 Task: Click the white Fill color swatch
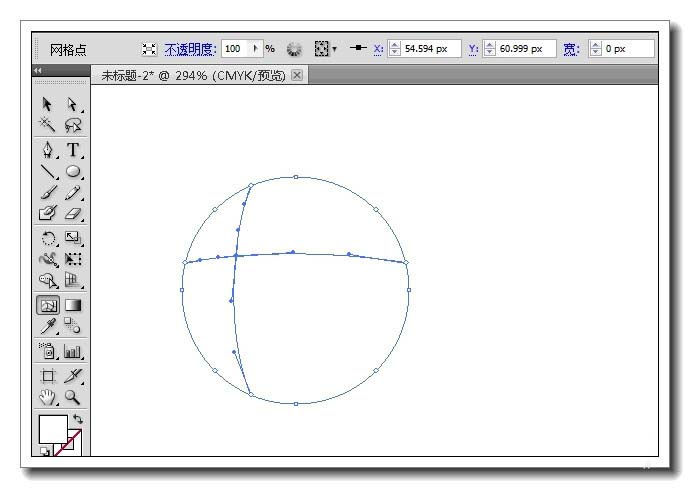(x=53, y=429)
